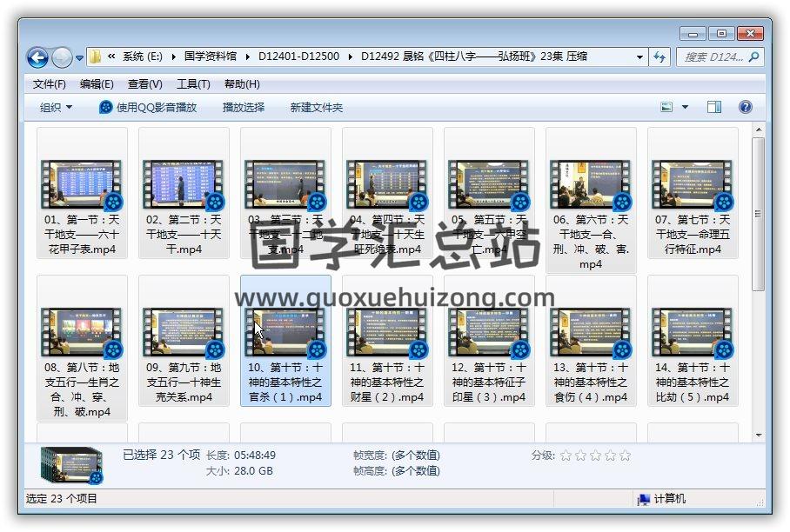Click the 新建文件夹 button

click(317, 107)
